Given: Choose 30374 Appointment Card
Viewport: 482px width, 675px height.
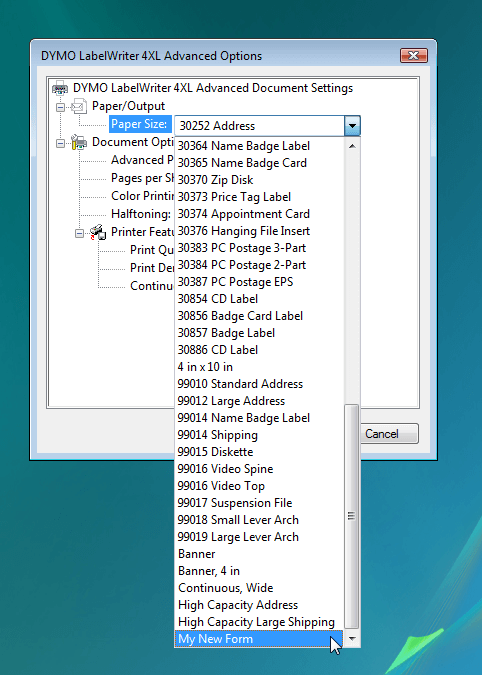Looking at the screenshot, I should [259, 214].
